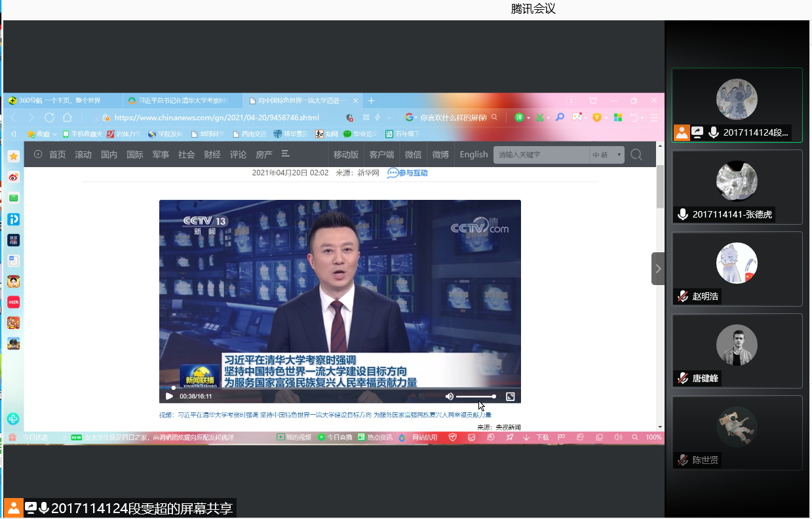Click the favorites star in the left sidebar

(13, 156)
